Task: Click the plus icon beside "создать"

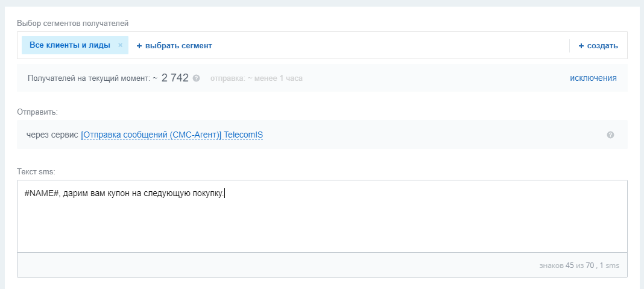Action: (x=581, y=45)
